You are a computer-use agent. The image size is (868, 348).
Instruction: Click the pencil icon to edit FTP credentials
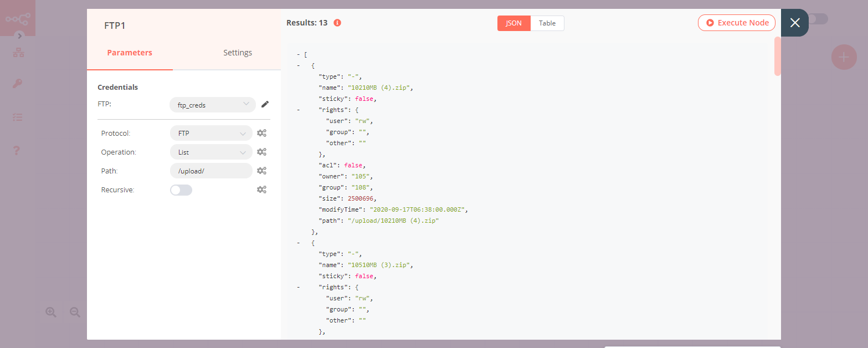click(265, 104)
